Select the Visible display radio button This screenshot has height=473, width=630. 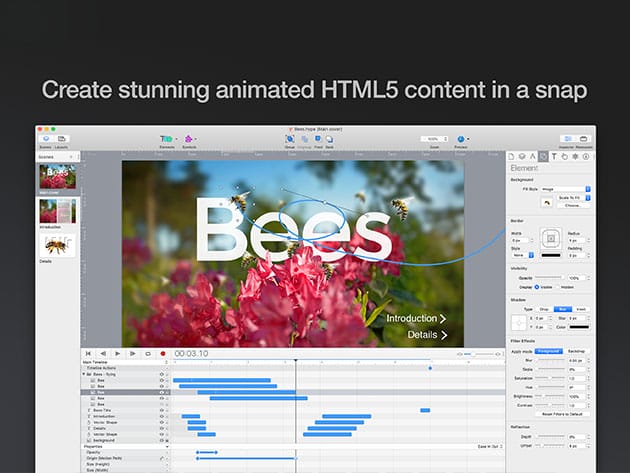(x=538, y=286)
